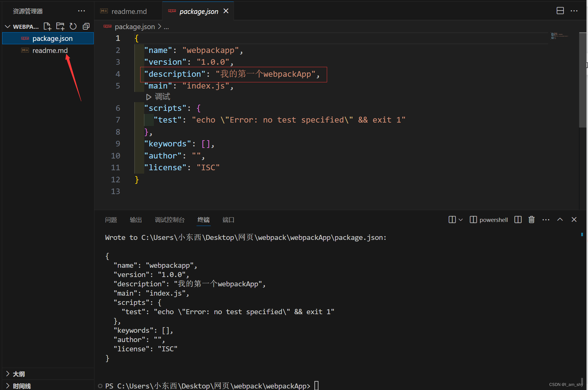The image size is (588, 390).
Task: Click the "author" key on line 10
Action: click(163, 156)
